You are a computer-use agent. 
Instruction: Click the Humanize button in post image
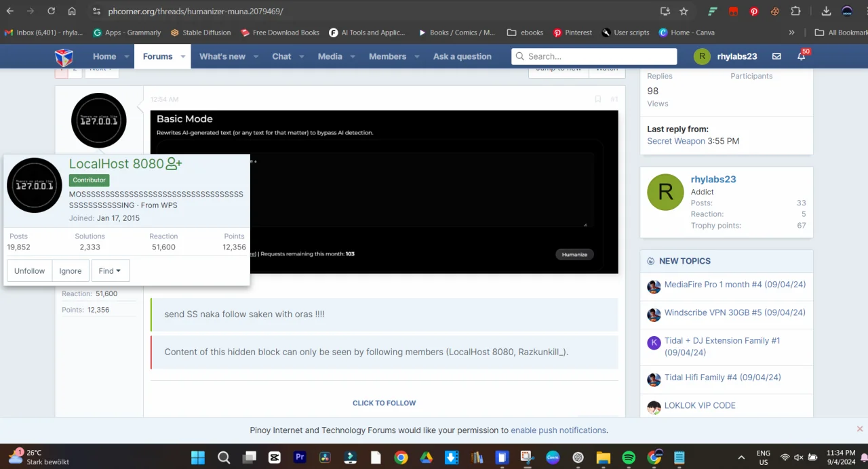click(x=574, y=254)
